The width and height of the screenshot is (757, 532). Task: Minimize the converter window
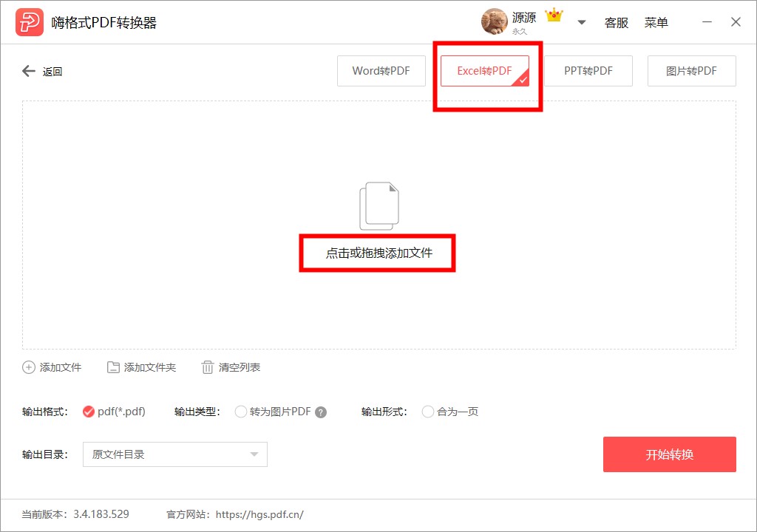point(707,22)
